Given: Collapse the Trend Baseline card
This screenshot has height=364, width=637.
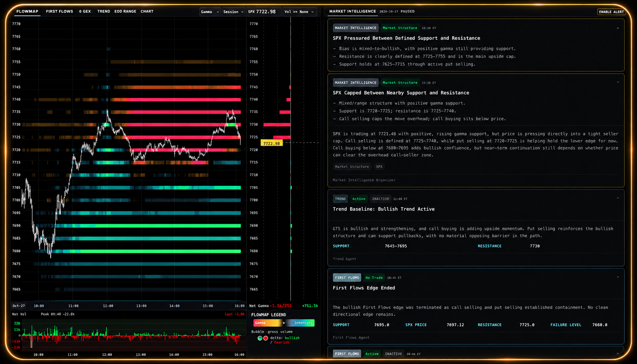Looking at the screenshot, I should tap(618, 199).
